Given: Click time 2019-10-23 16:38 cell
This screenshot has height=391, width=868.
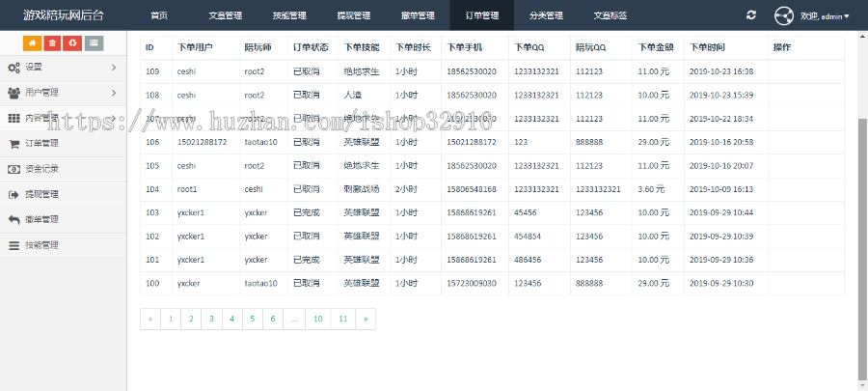Looking at the screenshot, I should [x=721, y=71].
